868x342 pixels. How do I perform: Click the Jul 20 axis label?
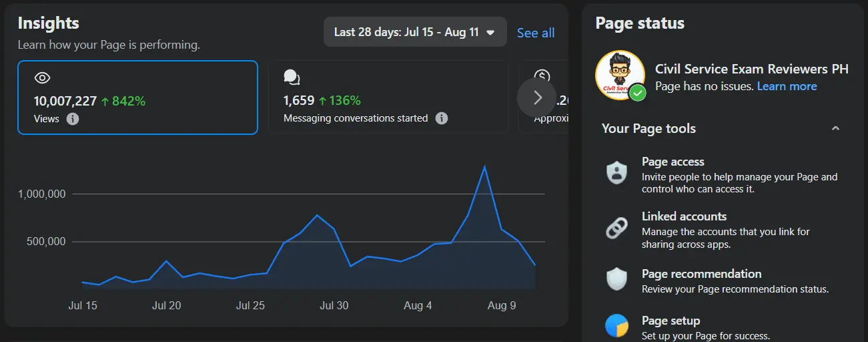(x=166, y=306)
